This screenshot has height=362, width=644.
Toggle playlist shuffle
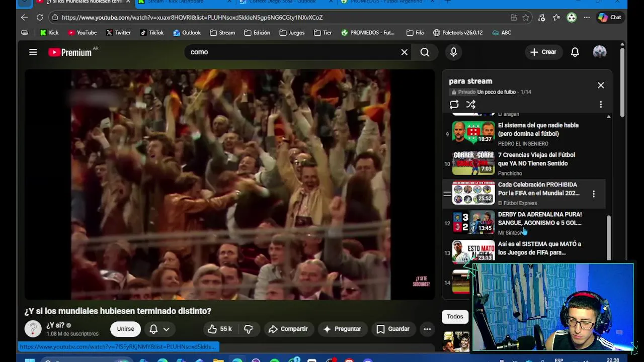click(470, 105)
